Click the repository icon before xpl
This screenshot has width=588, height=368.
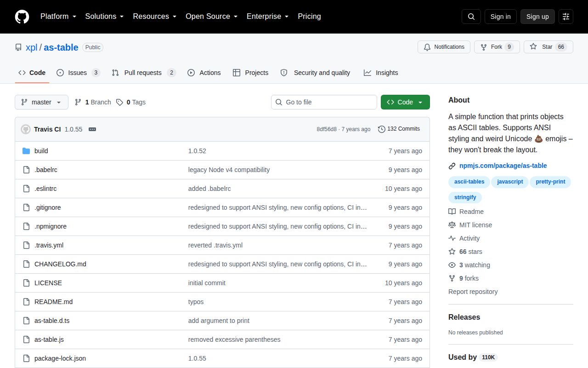18,47
